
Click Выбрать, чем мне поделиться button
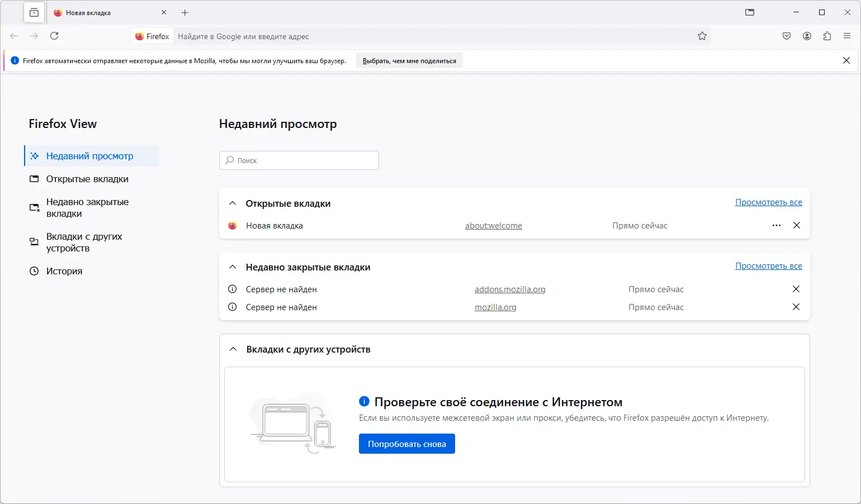(409, 60)
